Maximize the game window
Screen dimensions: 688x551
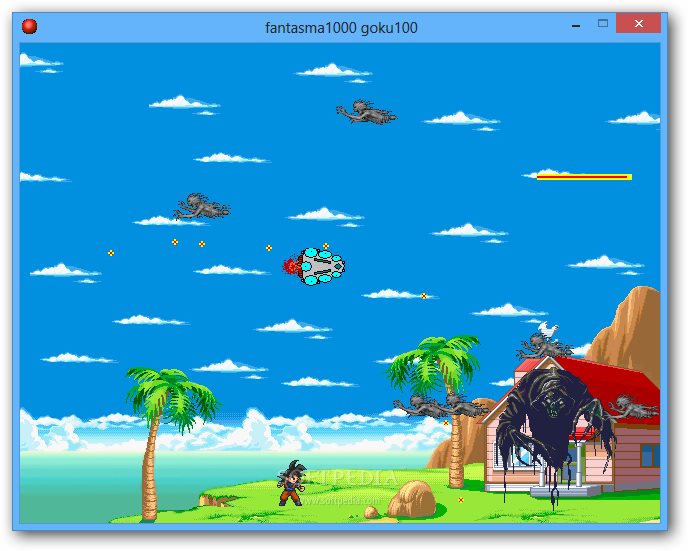(x=603, y=24)
